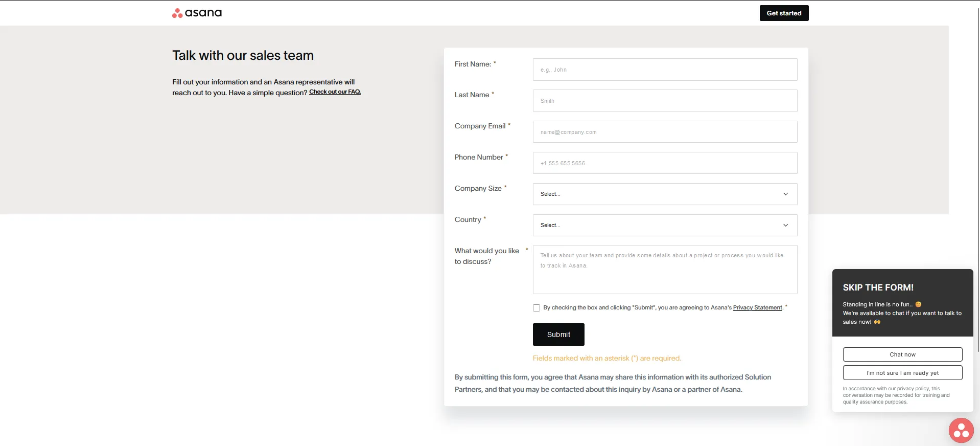Open the Company Size dropdown
The image size is (980, 446).
(665, 194)
